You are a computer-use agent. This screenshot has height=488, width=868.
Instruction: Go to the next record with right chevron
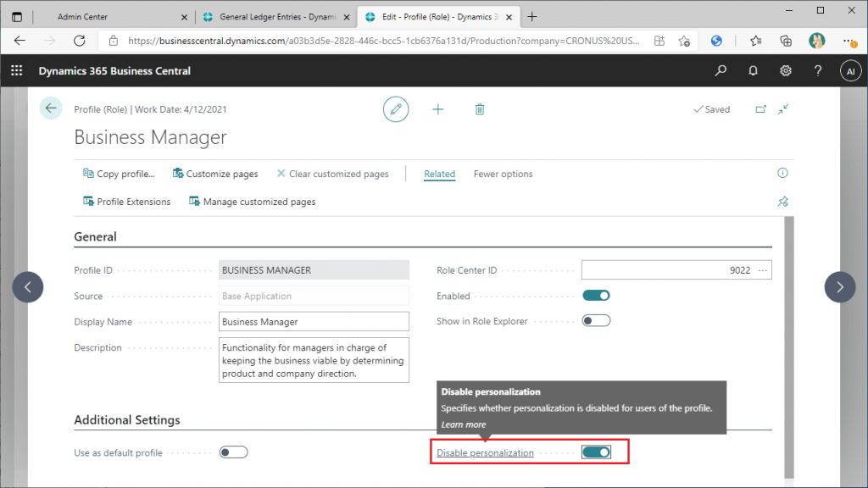coord(840,286)
